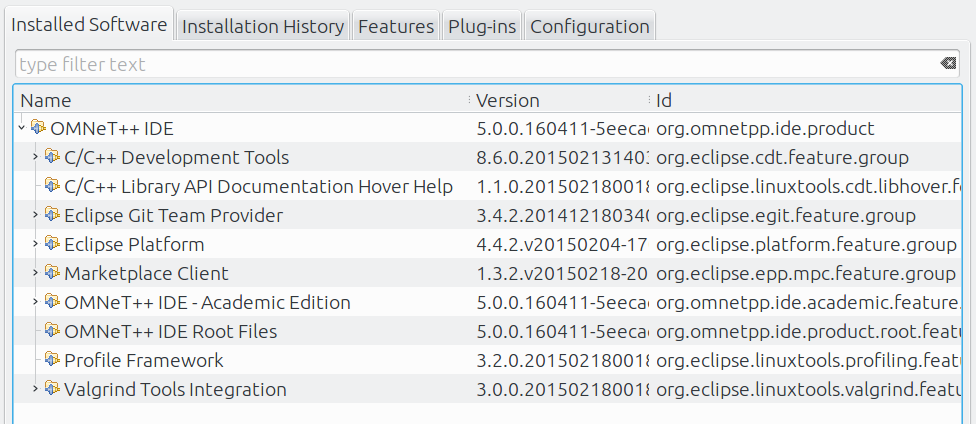Viewport: 976px width, 424px height.
Task: Click the Eclipse Platform feature icon
Action: pyautogui.click(x=52, y=244)
